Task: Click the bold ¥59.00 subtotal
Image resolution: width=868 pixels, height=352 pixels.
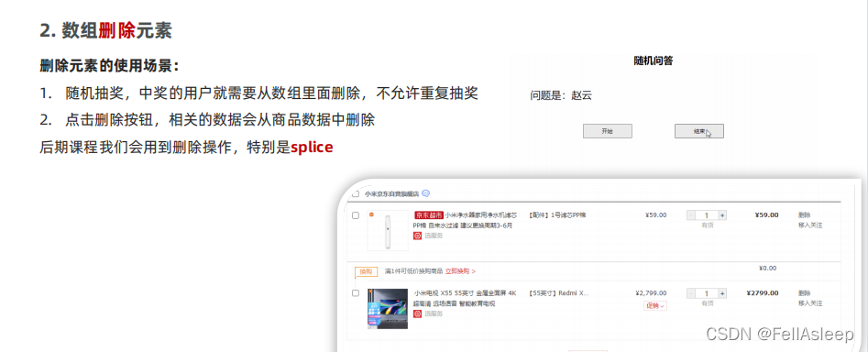Action: 766,215
